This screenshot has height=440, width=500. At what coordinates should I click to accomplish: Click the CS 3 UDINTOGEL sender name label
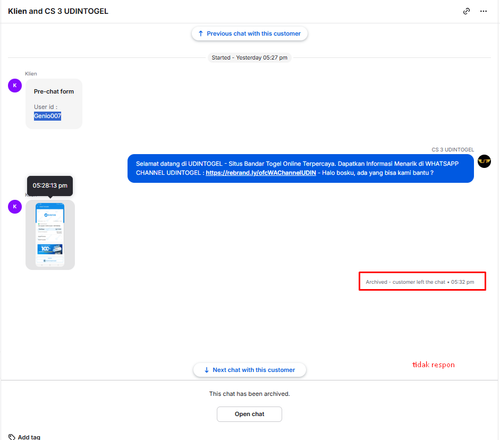point(452,150)
